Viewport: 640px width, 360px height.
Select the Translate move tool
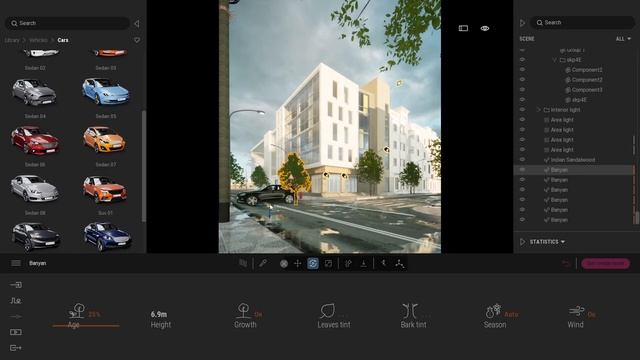(298, 264)
